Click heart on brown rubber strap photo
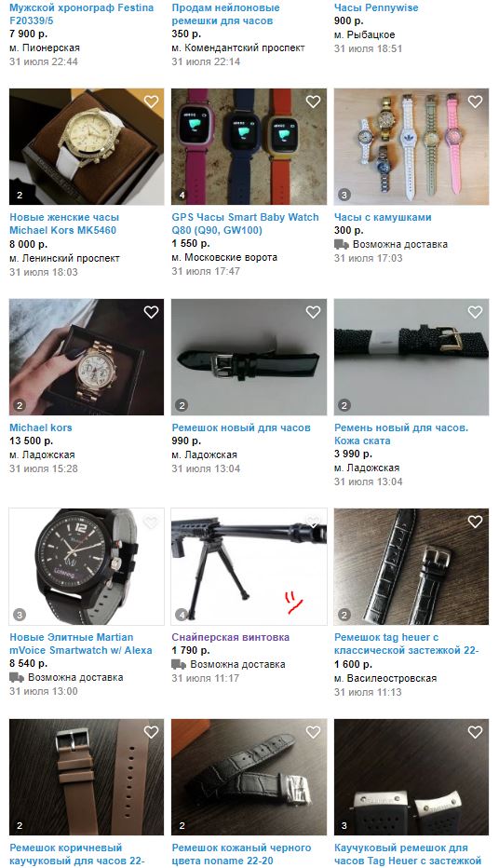 click(151, 732)
